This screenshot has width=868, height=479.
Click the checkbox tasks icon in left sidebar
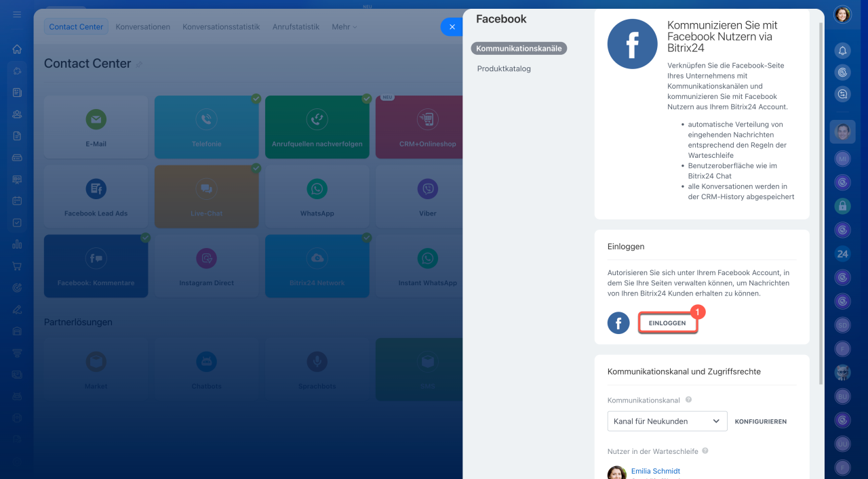point(17,222)
